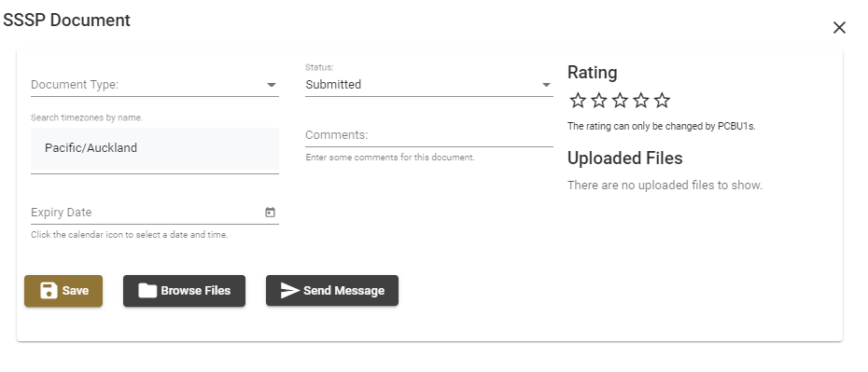
Task: Open the Status dropdown arrow
Action: point(546,85)
